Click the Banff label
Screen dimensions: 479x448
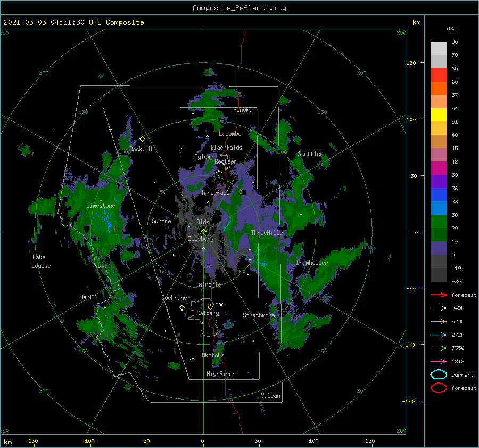point(88,297)
